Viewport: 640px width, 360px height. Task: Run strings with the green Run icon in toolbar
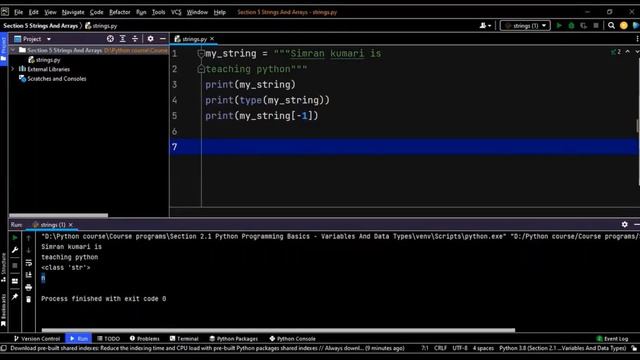[x=559, y=25]
